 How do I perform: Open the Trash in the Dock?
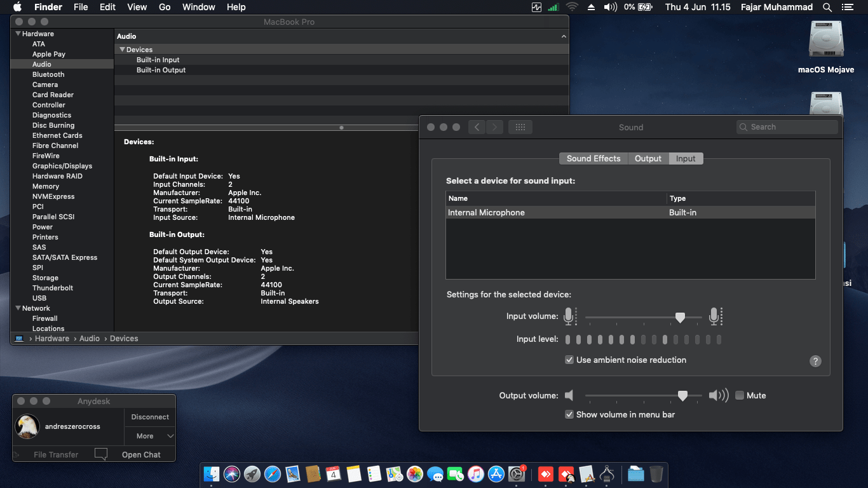(x=656, y=474)
